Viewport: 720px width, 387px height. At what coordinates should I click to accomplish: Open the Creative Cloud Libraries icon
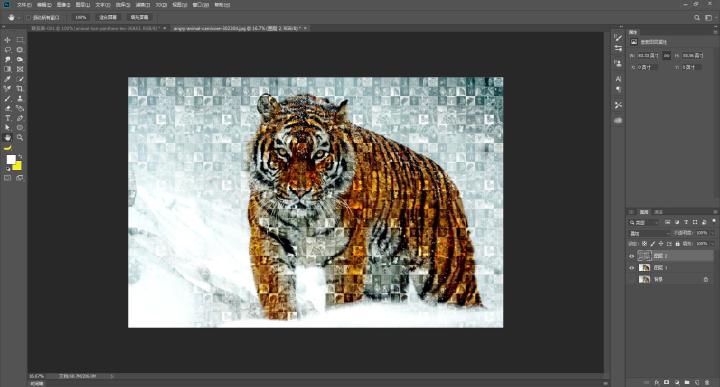(x=618, y=120)
